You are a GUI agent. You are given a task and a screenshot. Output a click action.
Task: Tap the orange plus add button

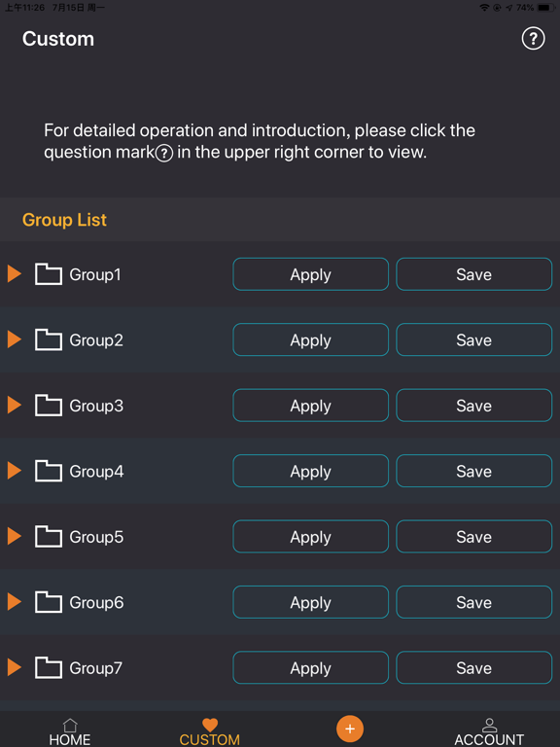pyautogui.click(x=350, y=729)
